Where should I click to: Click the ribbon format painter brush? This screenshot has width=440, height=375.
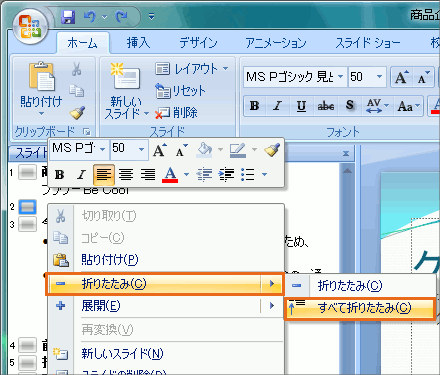click(x=77, y=113)
